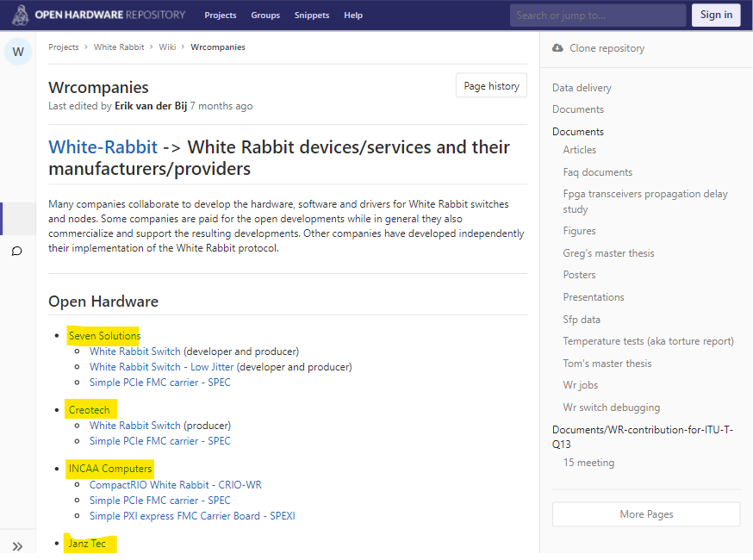Screen dimensions: 753x560
Task: Open Fpga transceivers propagation delay study page
Action: (x=645, y=202)
